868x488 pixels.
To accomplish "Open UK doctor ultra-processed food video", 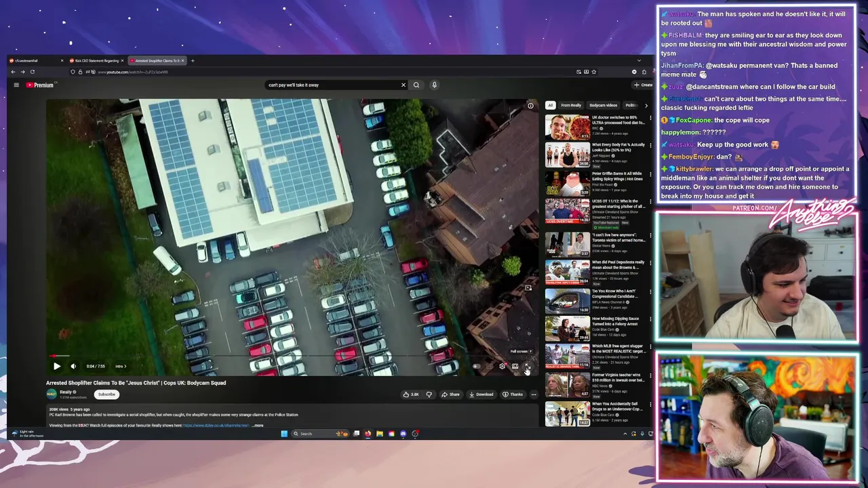I will [x=568, y=127].
